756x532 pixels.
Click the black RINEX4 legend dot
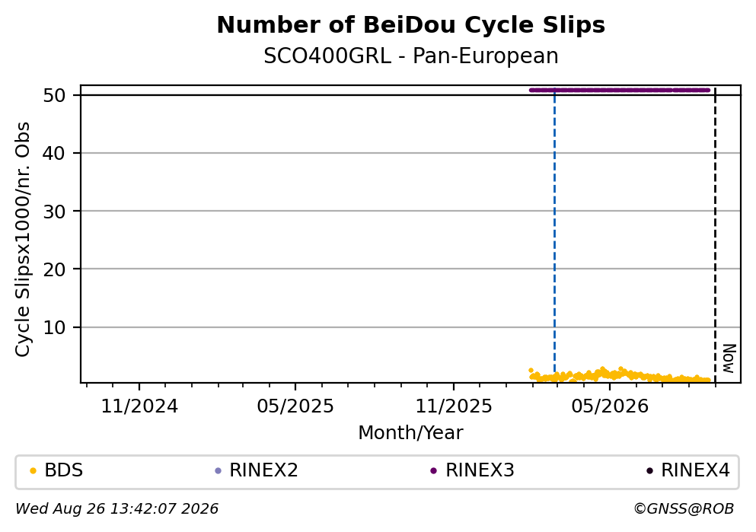click(649, 471)
